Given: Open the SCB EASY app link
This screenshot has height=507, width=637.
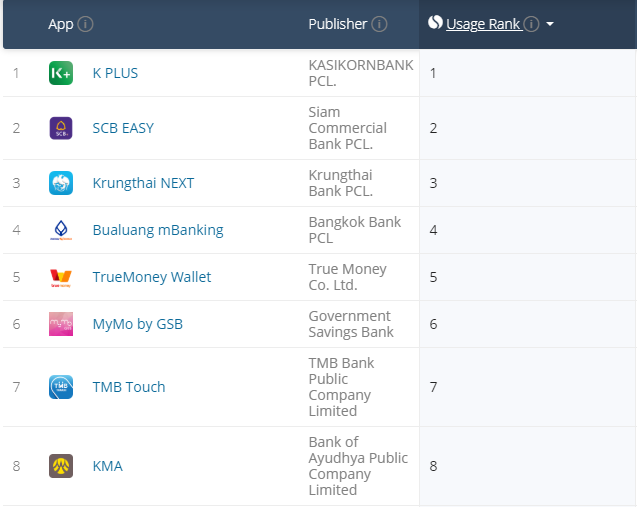Looking at the screenshot, I should (x=123, y=128).
